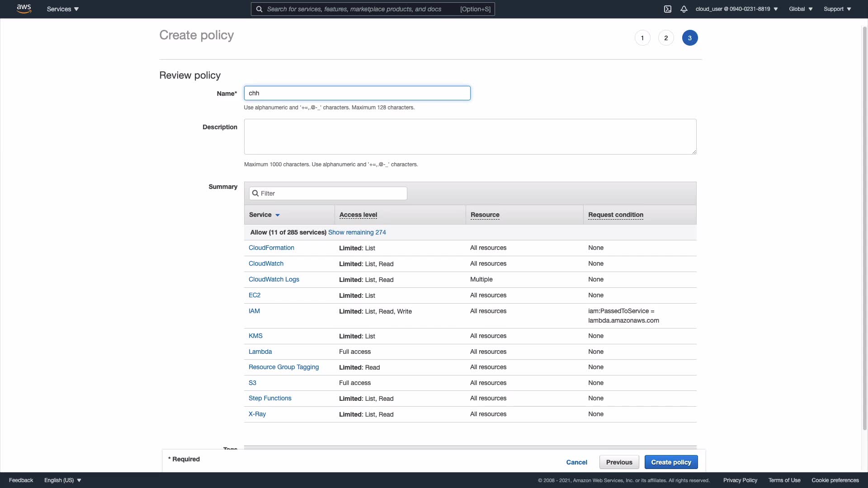Open the Services dropdown menu

[x=63, y=9]
